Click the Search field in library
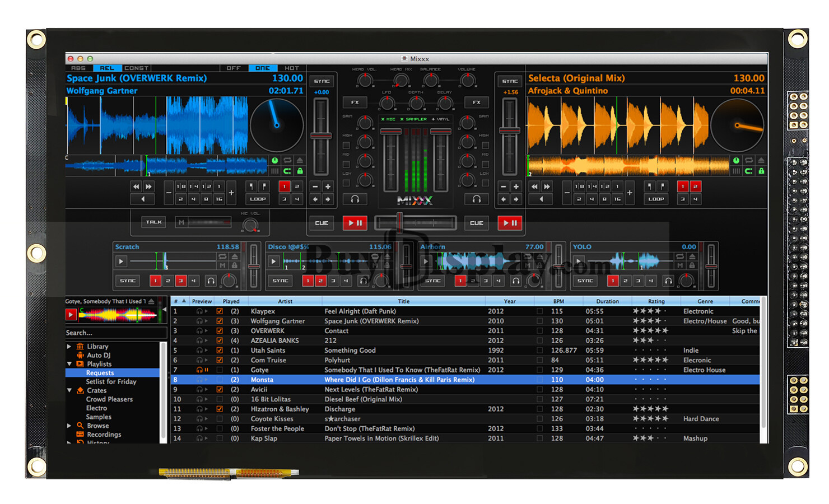Screen dimensions: 829x504 (116, 333)
